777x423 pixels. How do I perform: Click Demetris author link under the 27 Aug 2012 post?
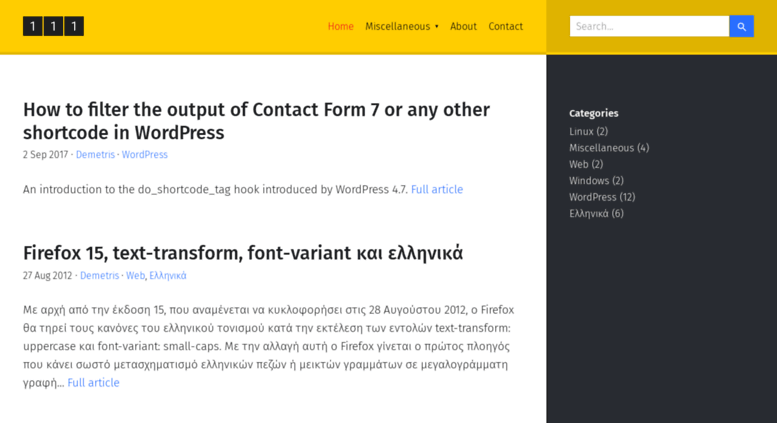100,275
